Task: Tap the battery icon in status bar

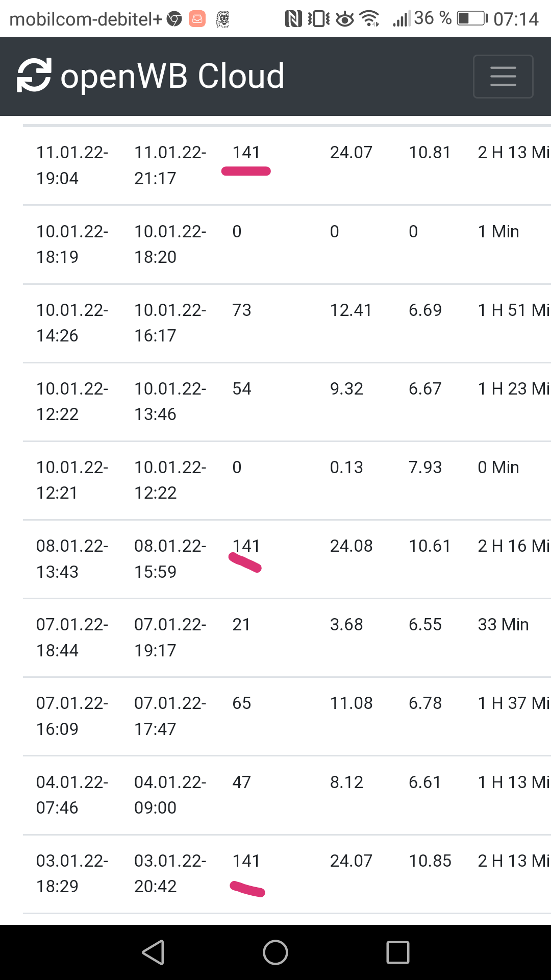Action: pyautogui.click(x=472, y=19)
